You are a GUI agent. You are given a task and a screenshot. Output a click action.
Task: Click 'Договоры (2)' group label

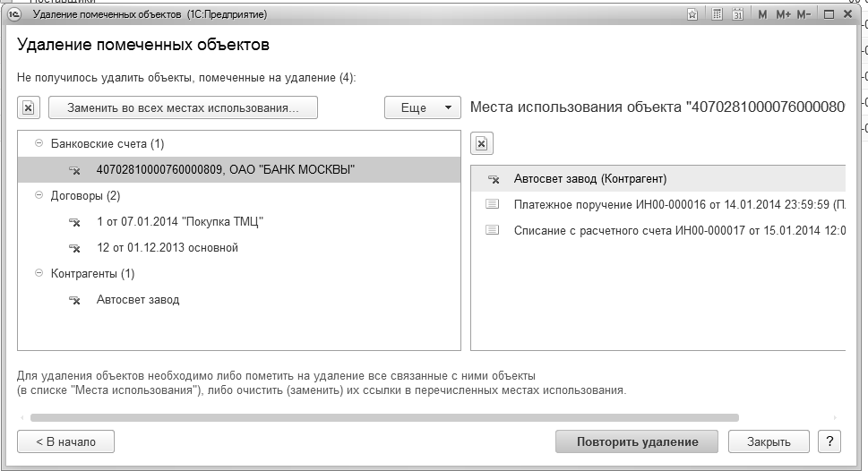coord(85,196)
